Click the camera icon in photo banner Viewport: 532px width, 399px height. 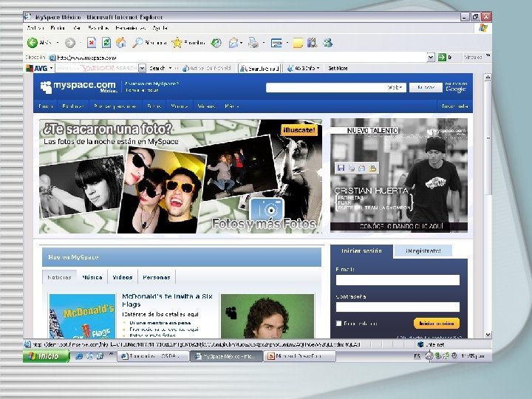(267, 209)
